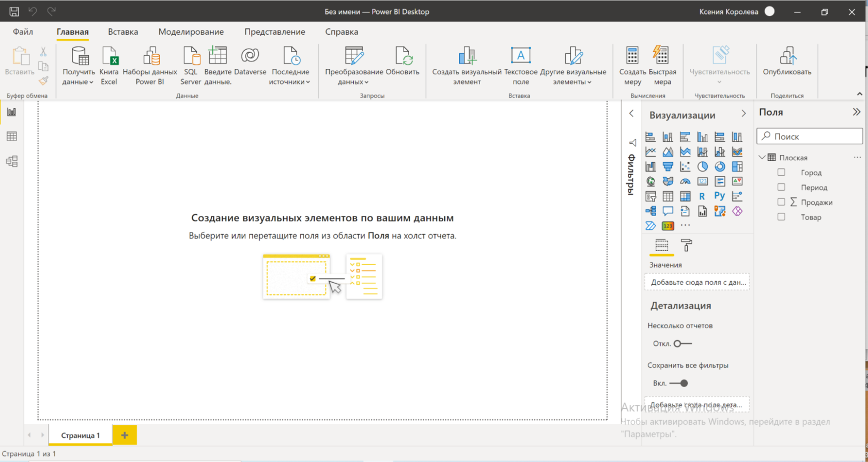Collapse Визуализации pane with right chevron
The width and height of the screenshot is (868, 462).
(x=743, y=114)
